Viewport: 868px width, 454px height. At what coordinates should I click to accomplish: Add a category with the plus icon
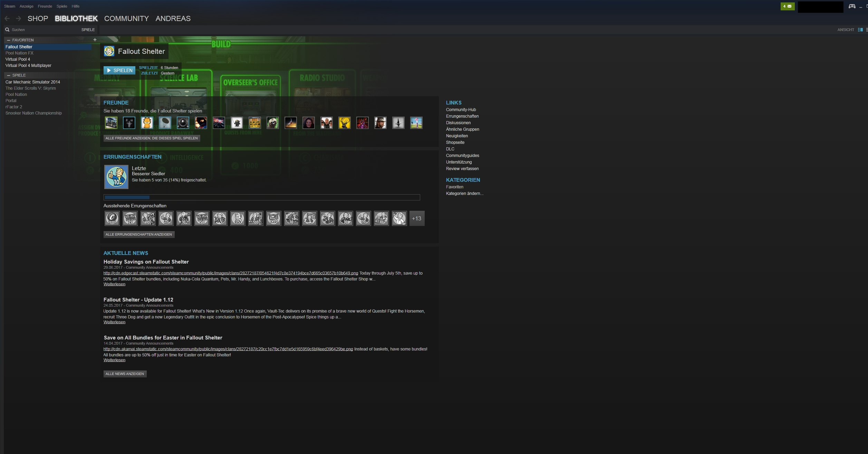pyautogui.click(x=95, y=40)
